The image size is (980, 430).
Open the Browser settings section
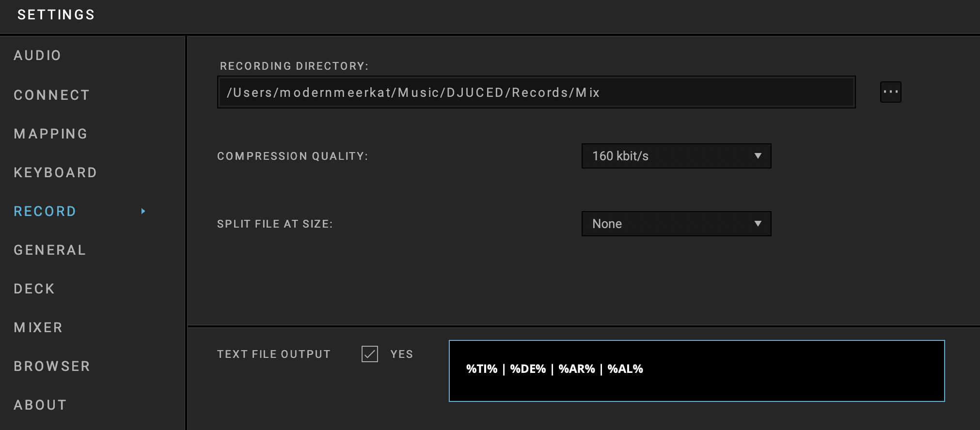[52, 366]
